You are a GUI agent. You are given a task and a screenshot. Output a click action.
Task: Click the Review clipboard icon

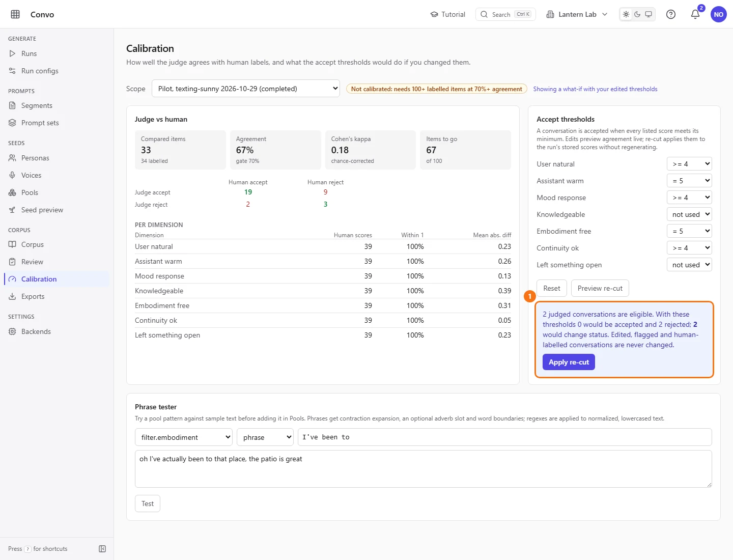(12, 262)
